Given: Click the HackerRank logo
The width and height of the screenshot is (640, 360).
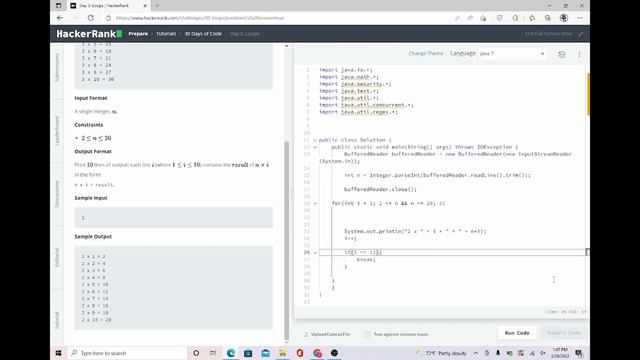Looking at the screenshot, I should [x=89, y=34].
